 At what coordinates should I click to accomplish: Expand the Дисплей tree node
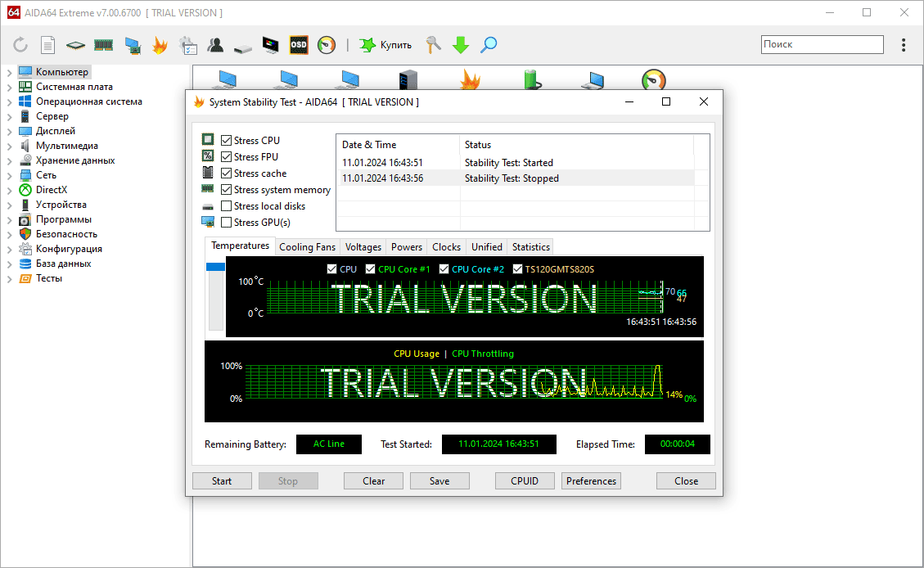[10, 132]
